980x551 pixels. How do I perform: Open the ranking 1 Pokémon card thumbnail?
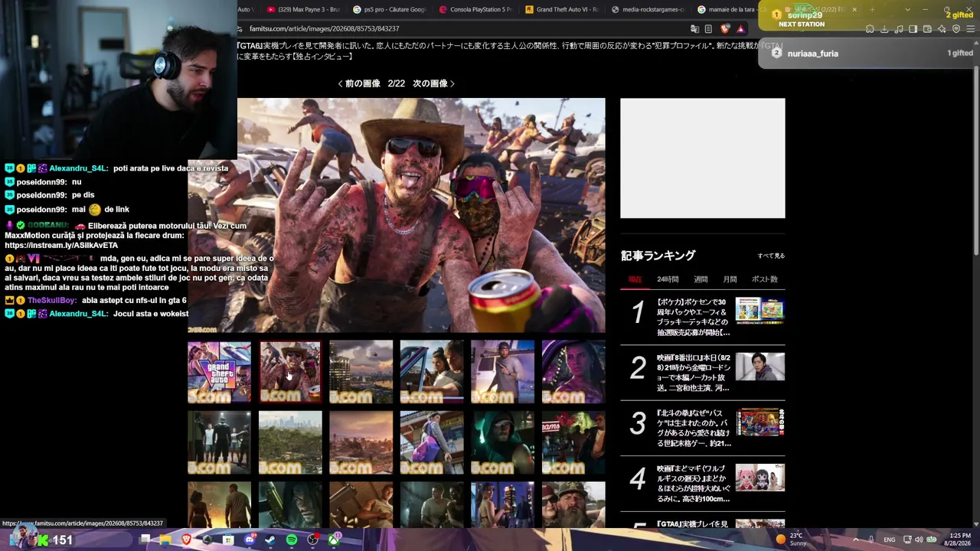759,311
